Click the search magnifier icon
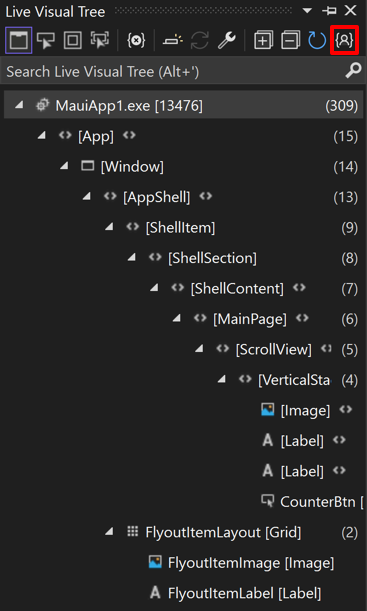 [353, 71]
